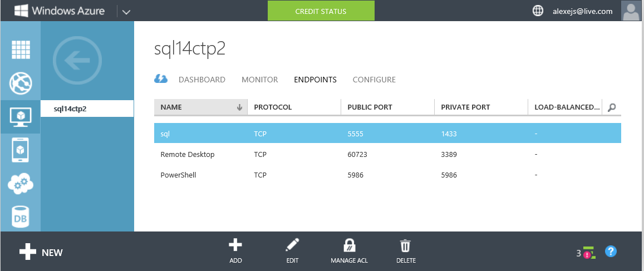
Task: Select the sql endpoint row
Action: [x=387, y=134]
